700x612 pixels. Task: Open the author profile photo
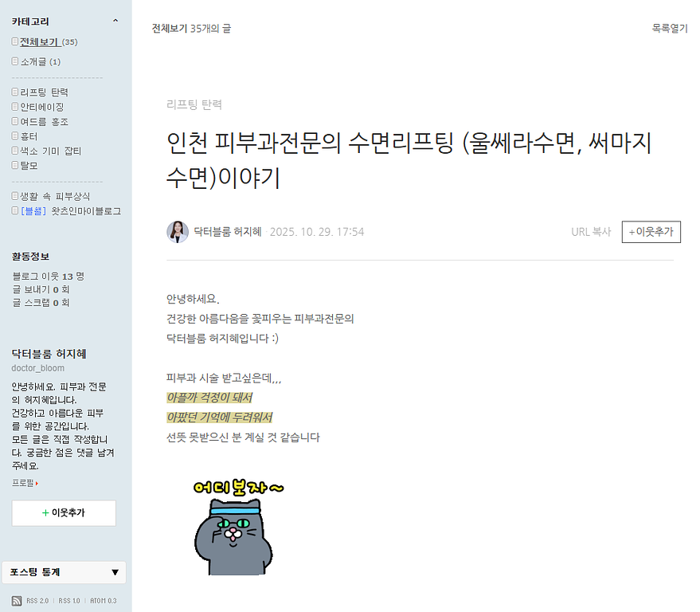pos(178,232)
